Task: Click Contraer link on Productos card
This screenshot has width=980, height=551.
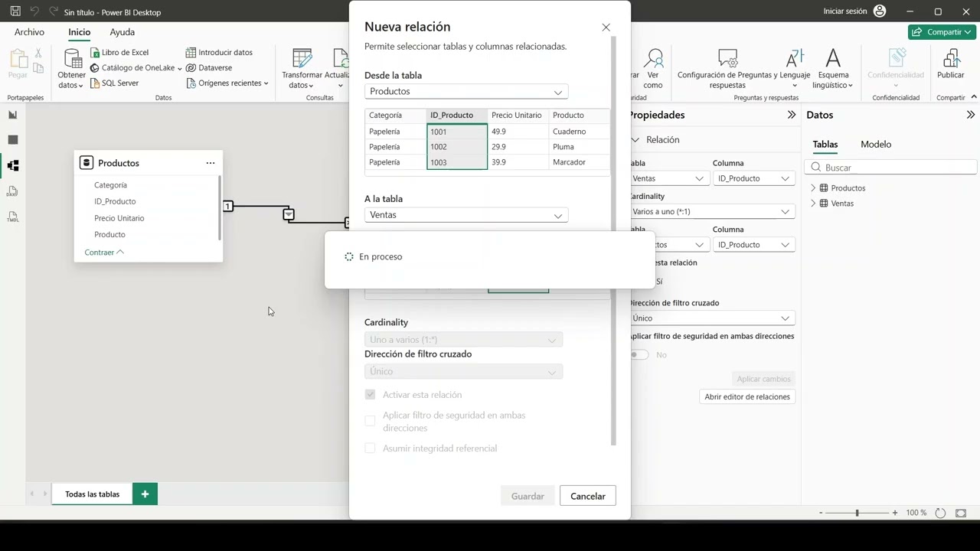Action: click(x=103, y=253)
